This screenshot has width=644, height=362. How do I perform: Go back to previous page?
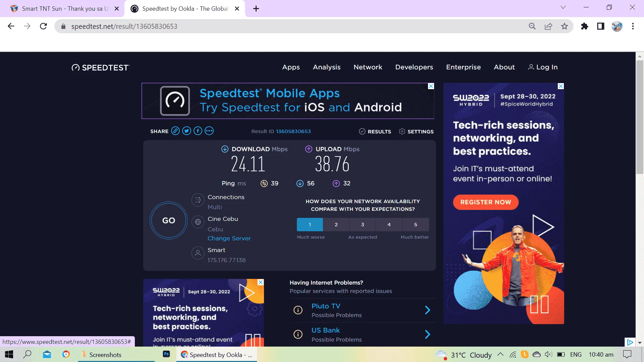11,26
